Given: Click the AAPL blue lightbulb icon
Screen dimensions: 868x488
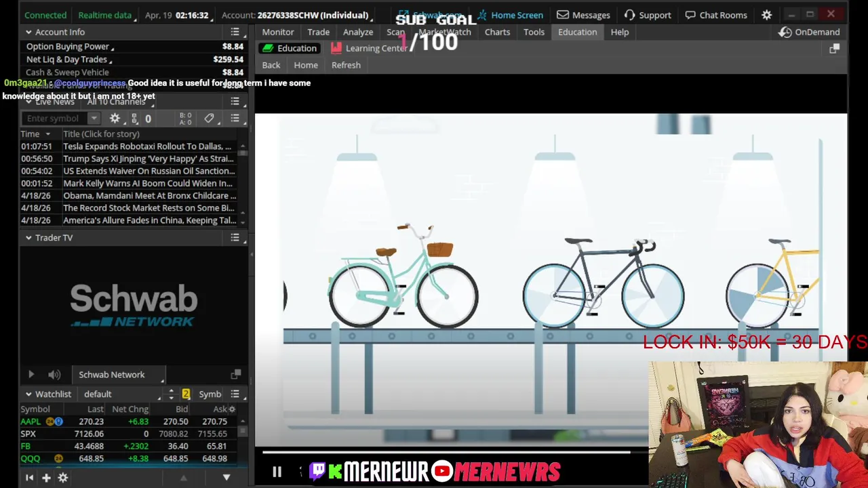Looking at the screenshot, I should [x=58, y=422].
